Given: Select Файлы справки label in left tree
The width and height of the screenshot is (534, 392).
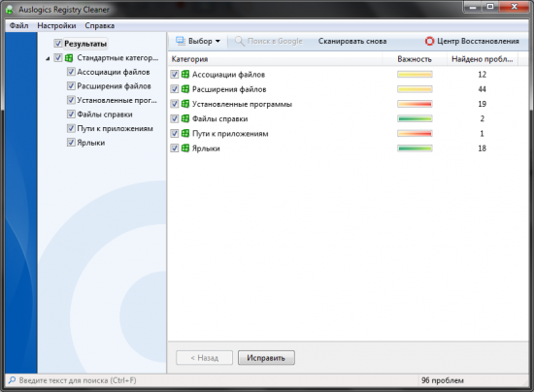Looking at the screenshot, I should pos(105,114).
